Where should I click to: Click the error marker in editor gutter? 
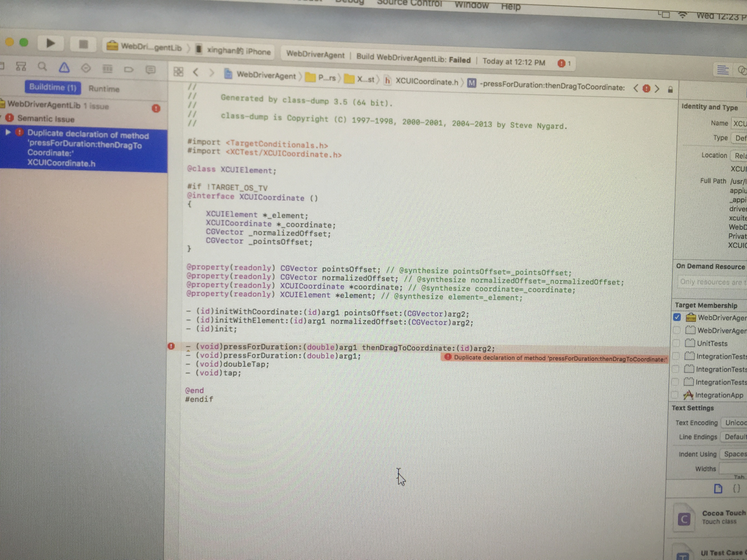[171, 346]
